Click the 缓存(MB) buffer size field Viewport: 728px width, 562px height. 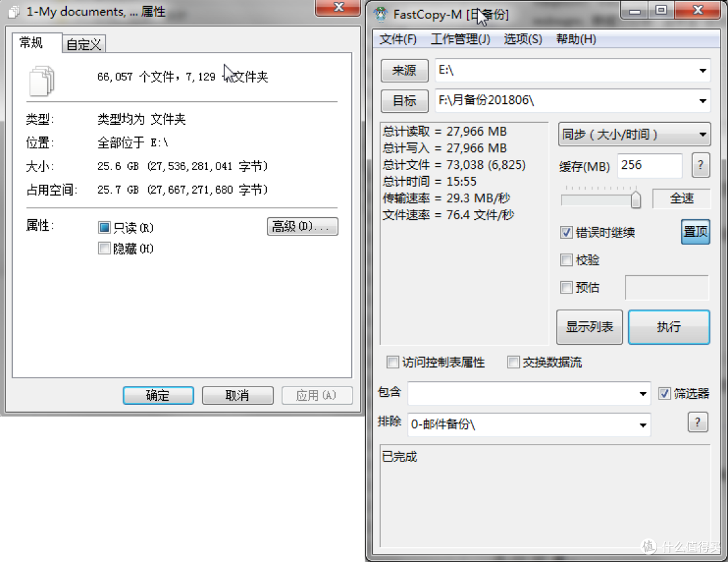[649, 165]
